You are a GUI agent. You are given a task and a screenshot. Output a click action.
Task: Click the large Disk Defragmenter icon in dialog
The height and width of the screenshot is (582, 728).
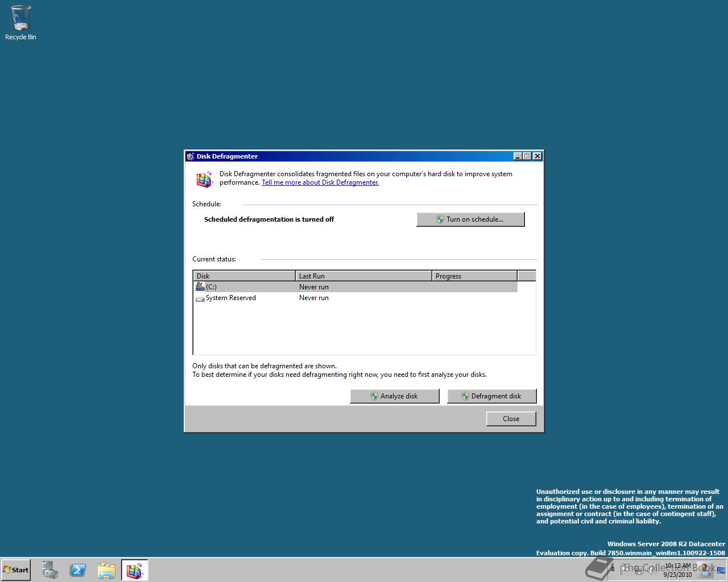pos(204,179)
